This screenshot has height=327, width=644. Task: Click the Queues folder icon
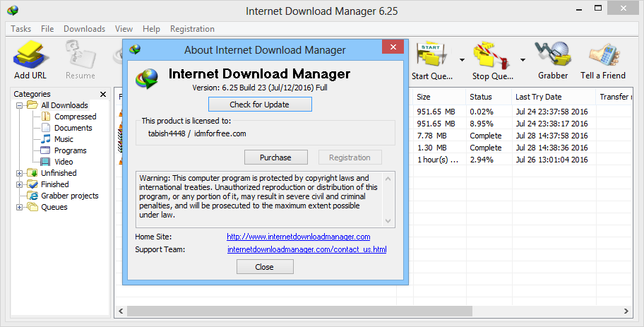click(x=32, y=207)
